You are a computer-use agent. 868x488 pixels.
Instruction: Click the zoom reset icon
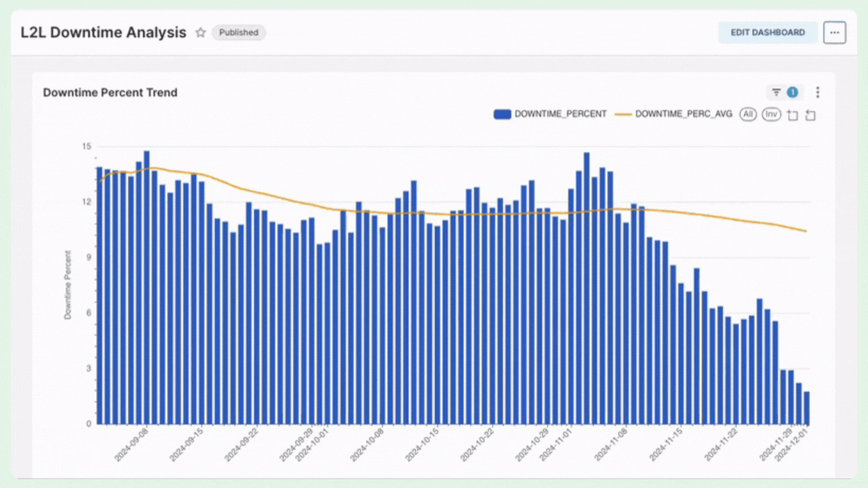tap(810, 115)
